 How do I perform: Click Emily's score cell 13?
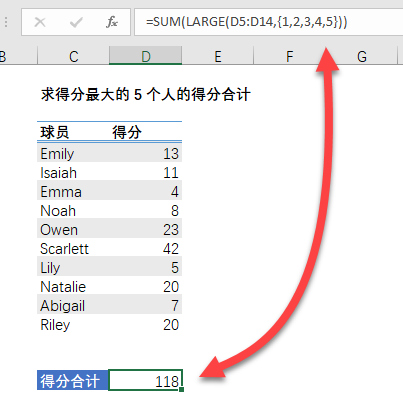146,154
